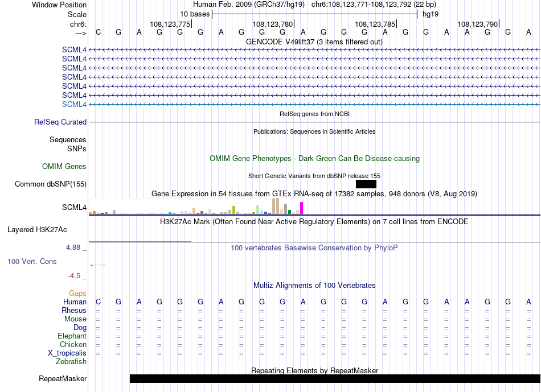Click the SCML4 label beside the GTEx bar chart
This screenshot has height=392, width=541.
tap(74, 207)
